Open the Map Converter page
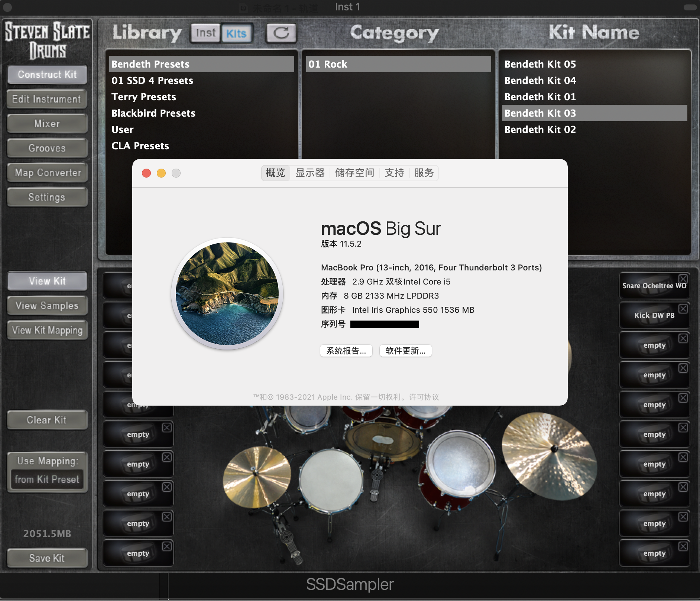This screenshot has width=700, height=601. tap(47, 173)
